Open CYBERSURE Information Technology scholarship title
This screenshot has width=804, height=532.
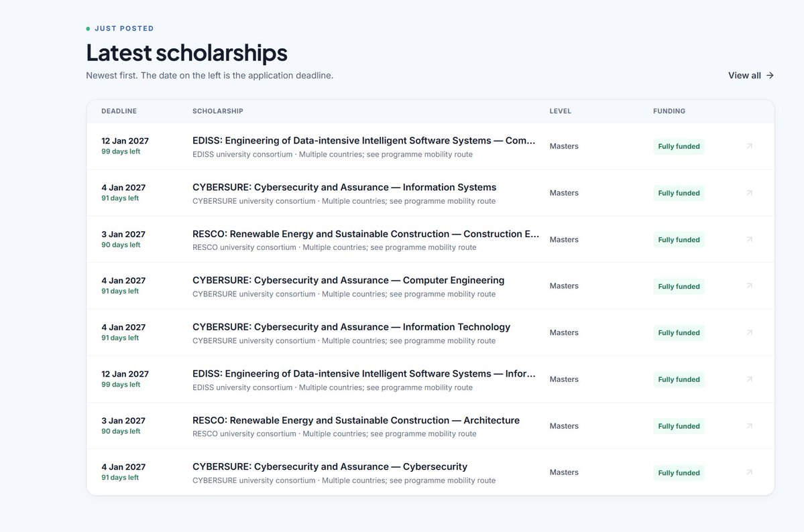351,327
